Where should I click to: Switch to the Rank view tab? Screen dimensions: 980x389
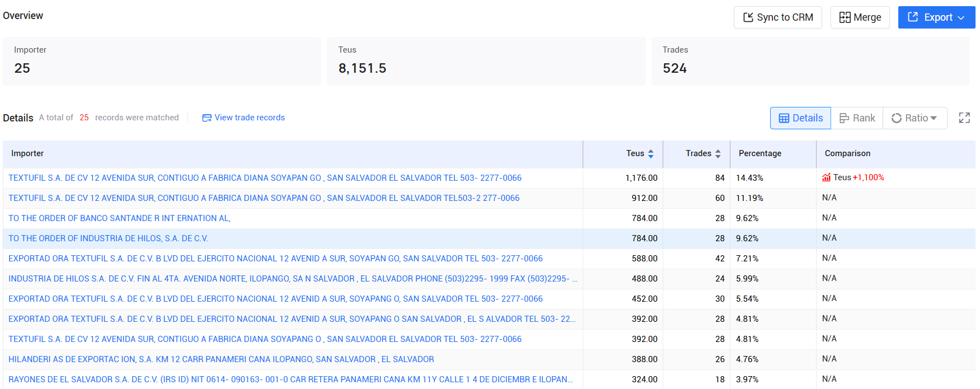(x=857, y=118)
